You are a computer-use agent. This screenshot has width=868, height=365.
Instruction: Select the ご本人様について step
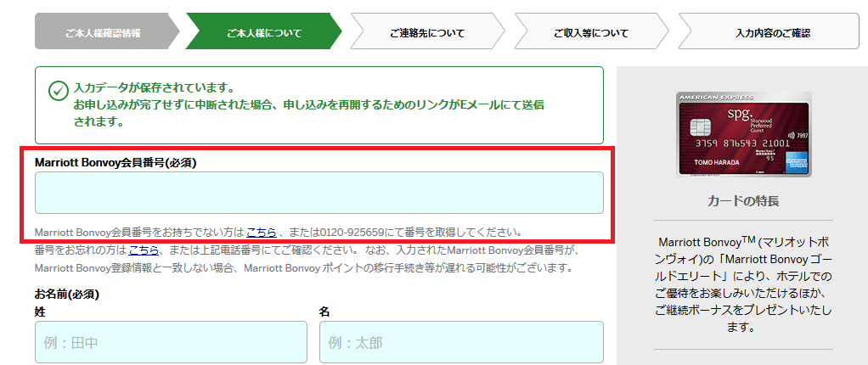(265, 33)
